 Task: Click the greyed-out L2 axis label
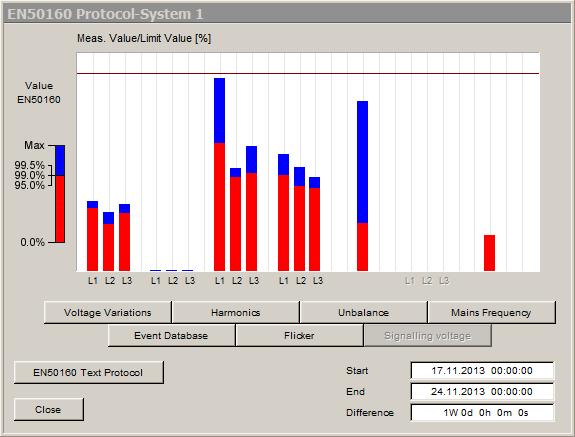[427, 281]
